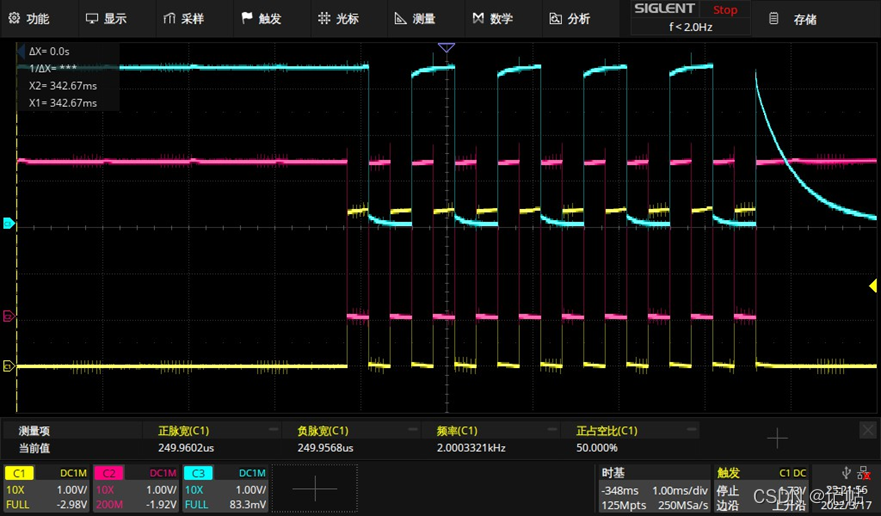Open the 存储 save menu
Screen dimensions: 881x516
[x=792, y=19]
